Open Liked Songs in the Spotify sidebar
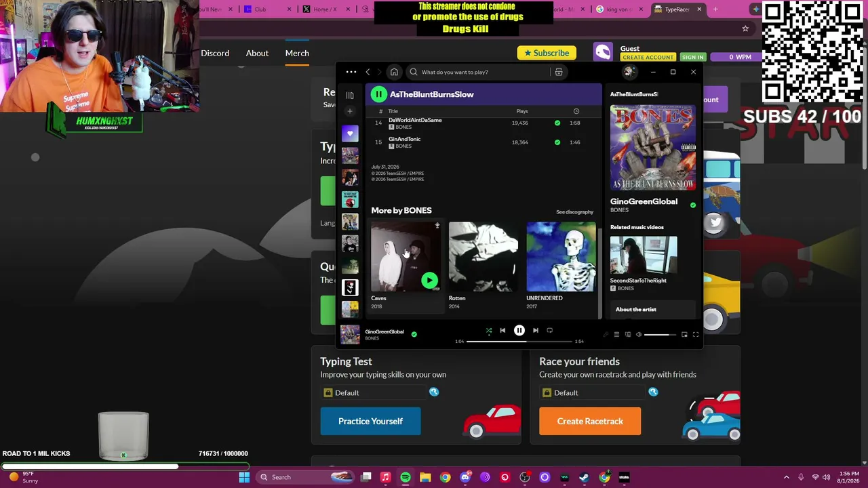The image size is (868, 488). [350, 134]
